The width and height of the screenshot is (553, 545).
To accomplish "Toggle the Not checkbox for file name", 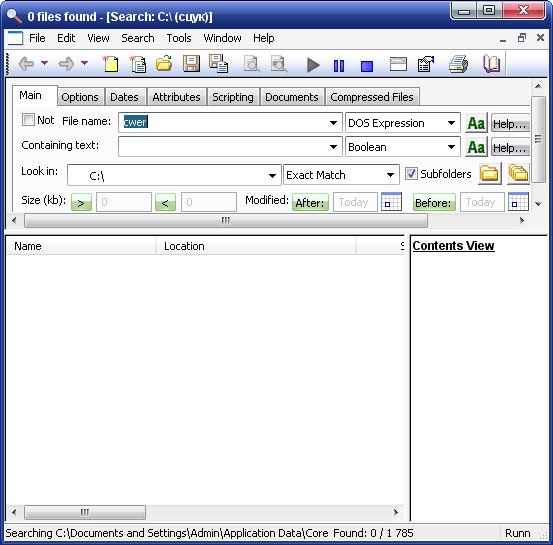I will coord(28,120).
